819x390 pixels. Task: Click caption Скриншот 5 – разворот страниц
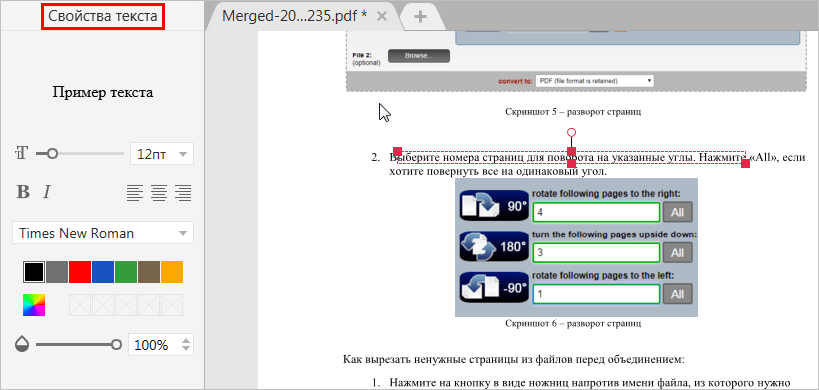click(573, 111)
